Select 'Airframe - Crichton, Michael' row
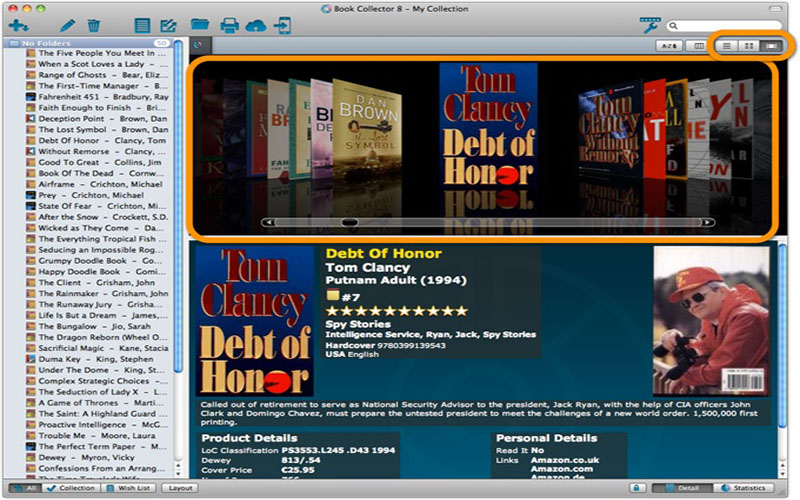Viewport: 800px width, 500px height. pos(90,184)
